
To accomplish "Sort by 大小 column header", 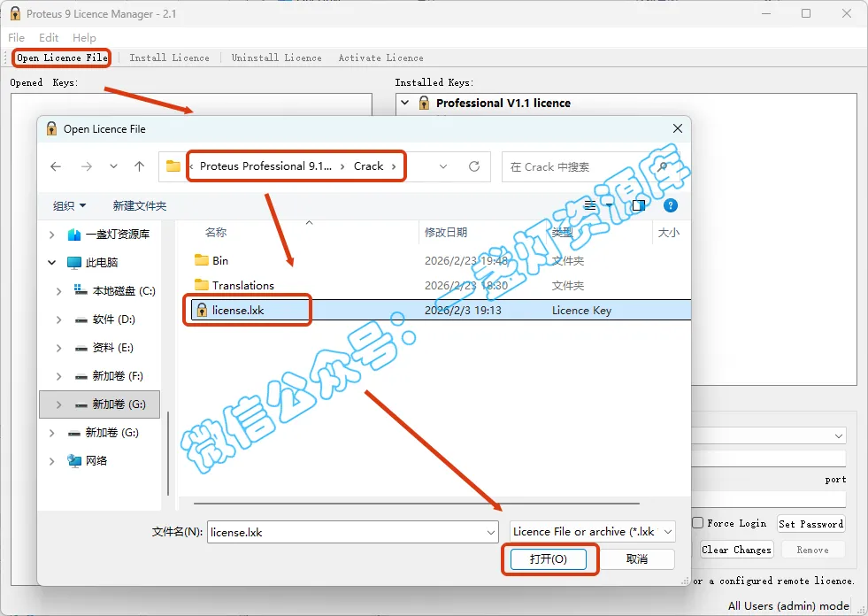I will (669, 232).
